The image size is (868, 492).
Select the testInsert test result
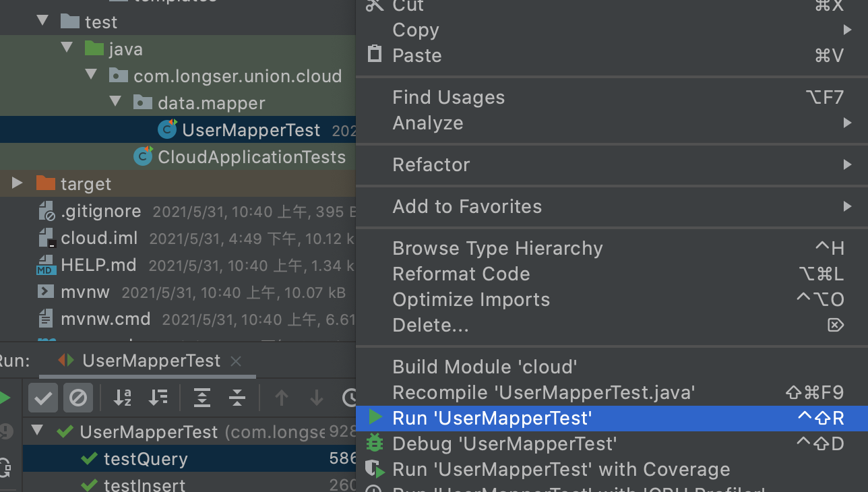tap(144, 485)
